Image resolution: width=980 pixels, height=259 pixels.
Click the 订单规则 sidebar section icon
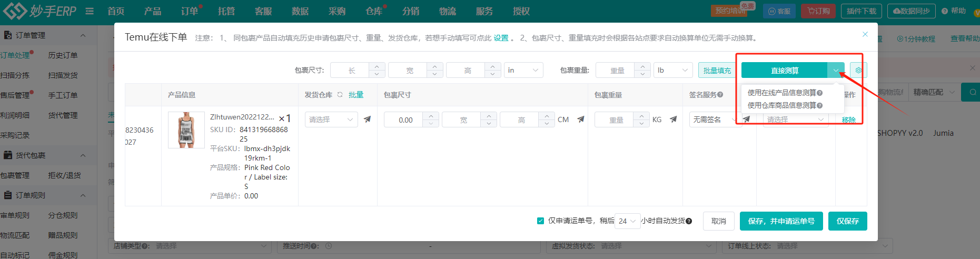click(x=8, y=195)
